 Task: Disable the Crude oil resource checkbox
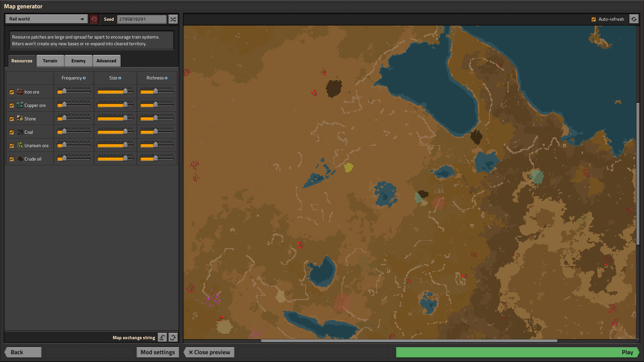12,159
